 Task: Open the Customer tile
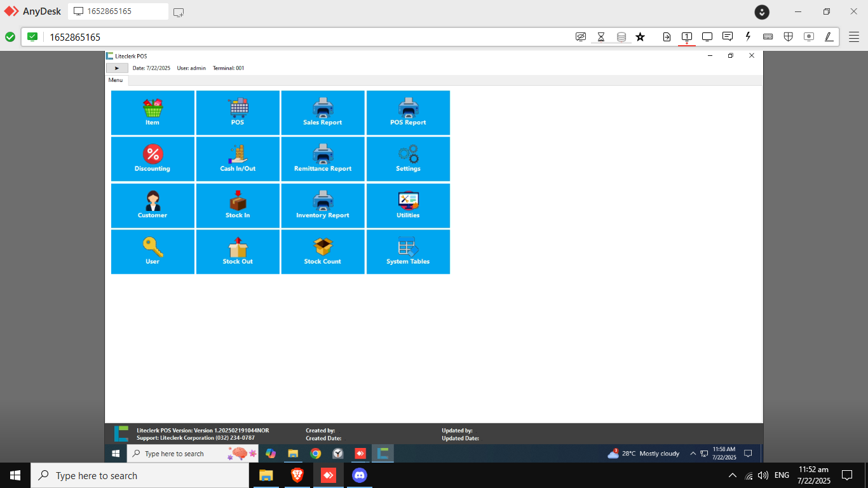tap(153, 205)
